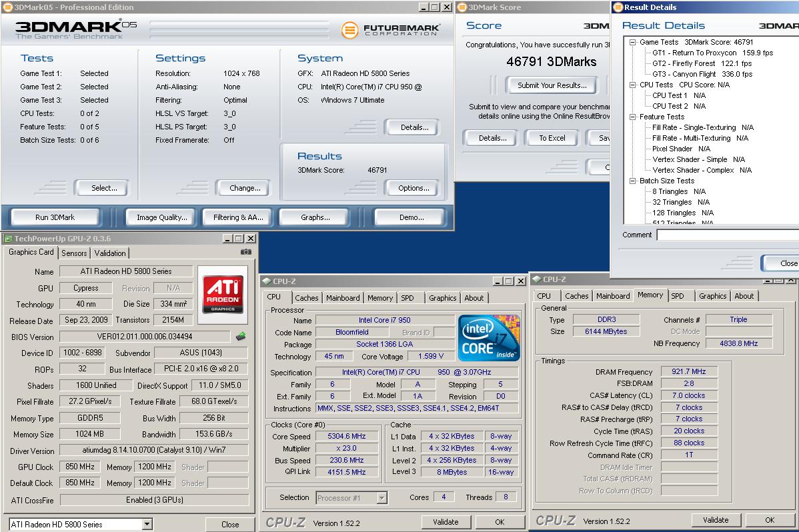Open the Graphics tab in left CPU-Z
The image size is (799, 532).
coord(443,297)
